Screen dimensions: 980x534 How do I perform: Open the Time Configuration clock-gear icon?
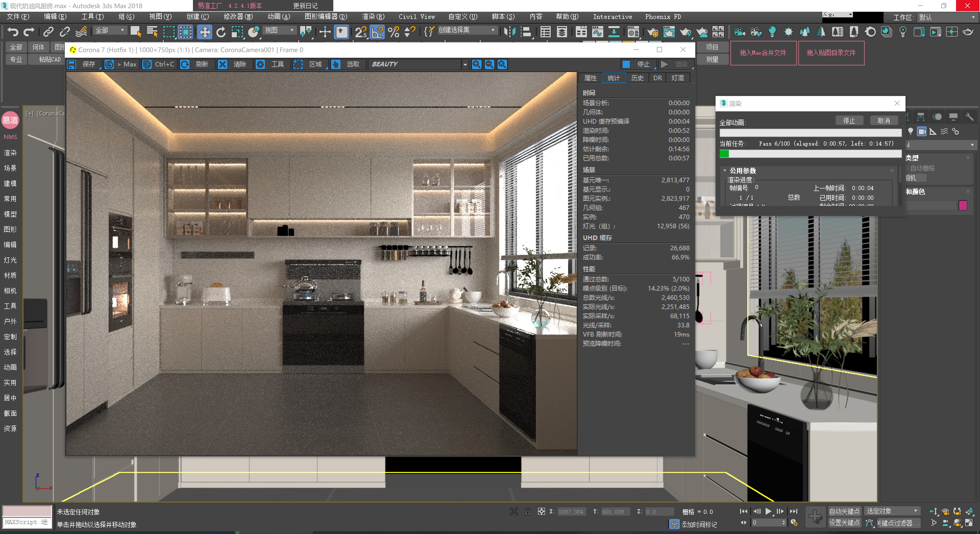coord(794,523)
